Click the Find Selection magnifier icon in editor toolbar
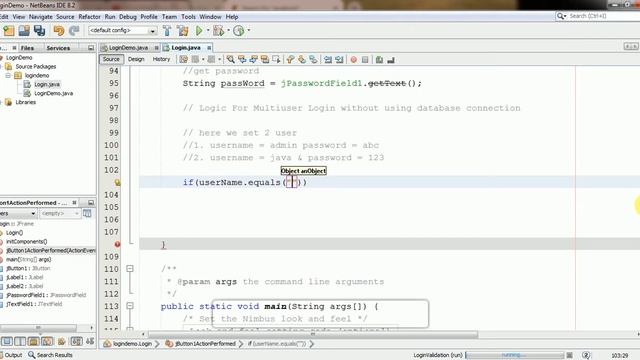 pyautogui.click(x=231, y=60)
